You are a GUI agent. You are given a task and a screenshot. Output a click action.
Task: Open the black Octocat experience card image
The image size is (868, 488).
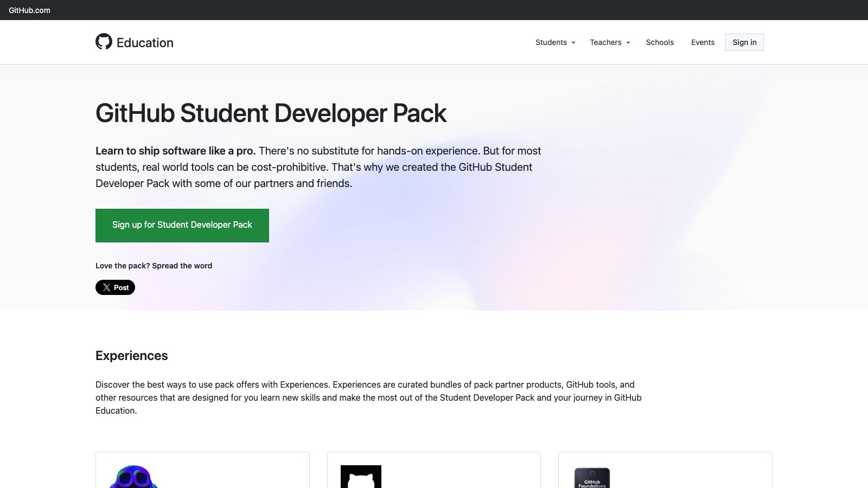tap(361, 477)
